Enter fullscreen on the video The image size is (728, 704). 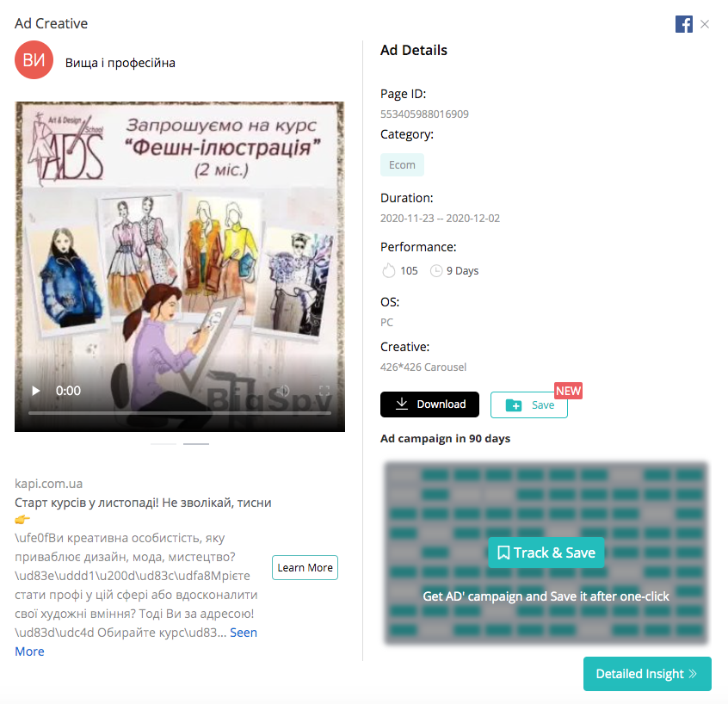point(324,391)
